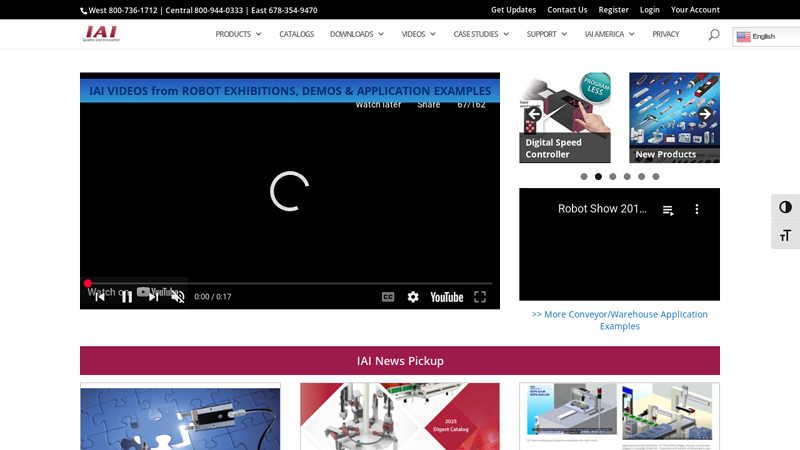Click the IAI logo in header
The image size is (800, 450).
101,34
